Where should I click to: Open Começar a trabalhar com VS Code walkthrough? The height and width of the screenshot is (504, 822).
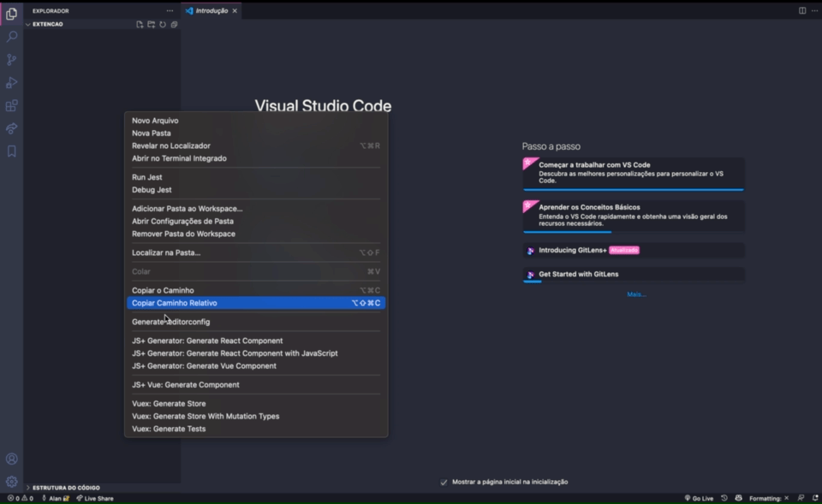[x=634, y=174]
